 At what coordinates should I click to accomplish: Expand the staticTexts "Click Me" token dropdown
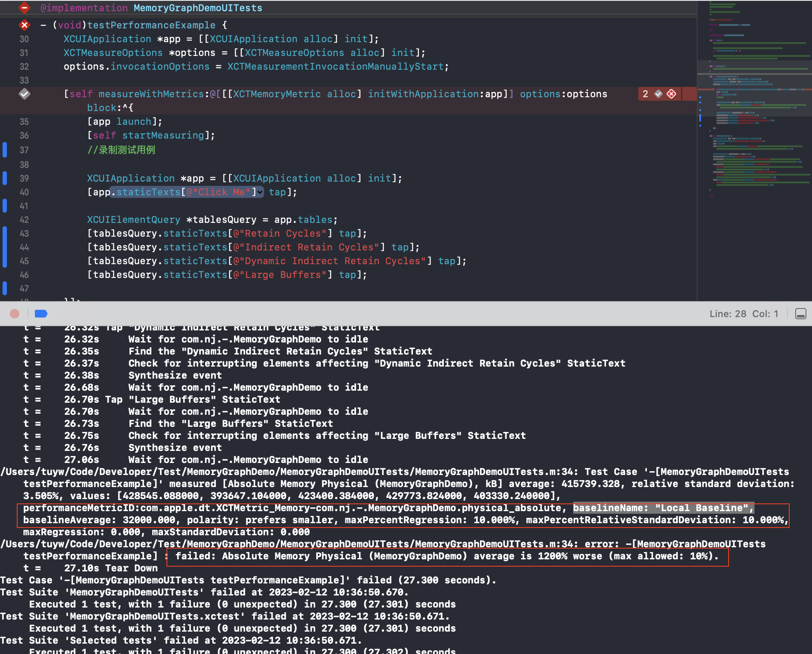coord(260,192)
